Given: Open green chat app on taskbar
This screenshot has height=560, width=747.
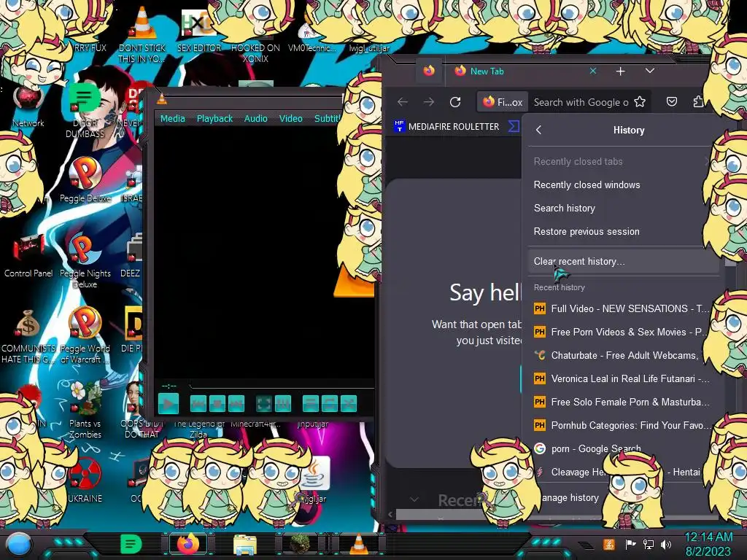Looking at the screenshot, I should coord(131,544).
